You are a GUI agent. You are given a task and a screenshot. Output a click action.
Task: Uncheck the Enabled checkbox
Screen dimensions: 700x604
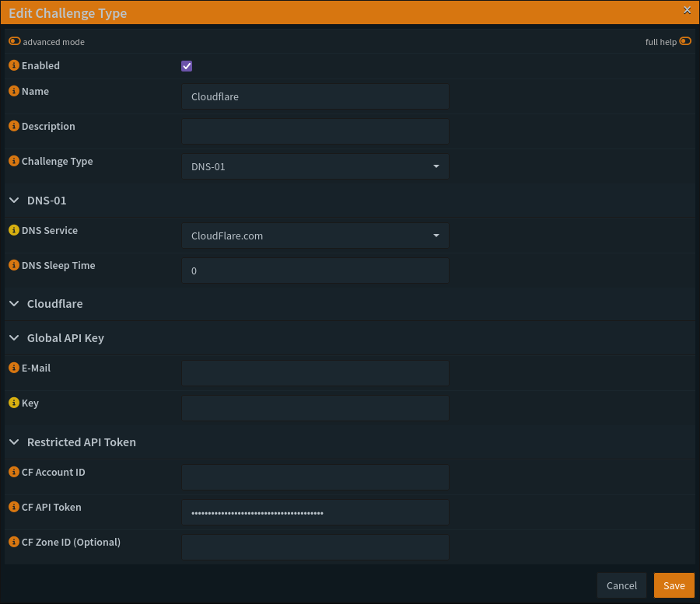(x=187, y=66)
